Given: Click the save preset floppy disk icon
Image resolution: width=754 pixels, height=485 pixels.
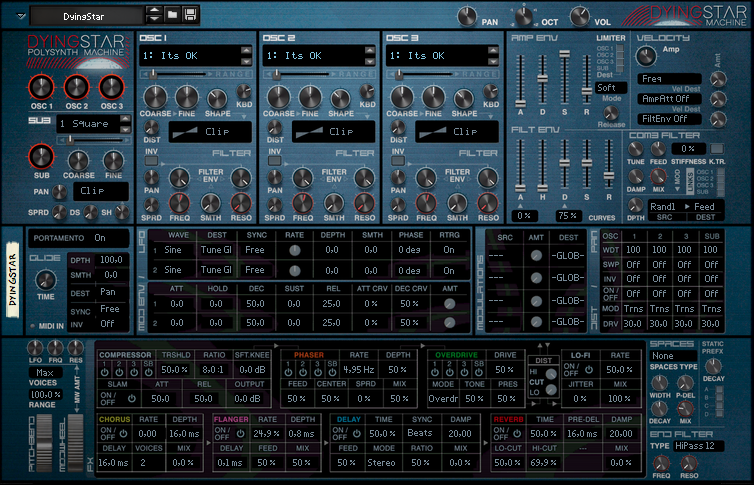Looking at the screenshot, I should click(x=190, y=14).
